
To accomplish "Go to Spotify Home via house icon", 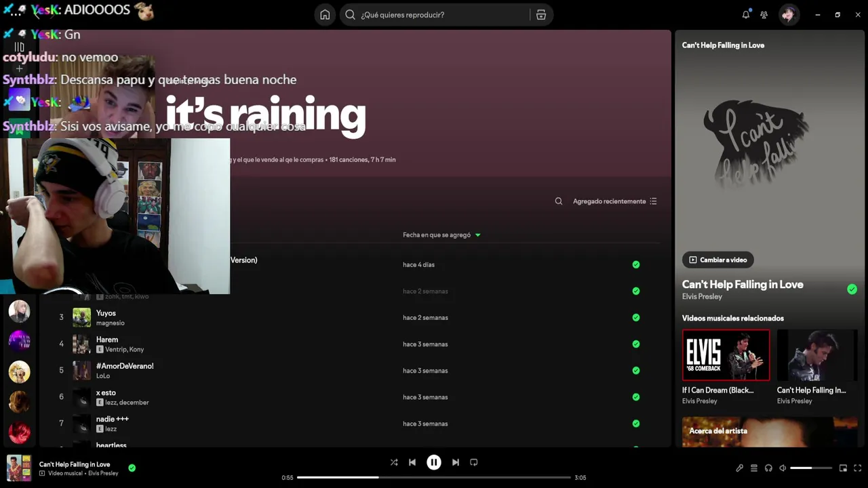I will click(x=325, y=15).
